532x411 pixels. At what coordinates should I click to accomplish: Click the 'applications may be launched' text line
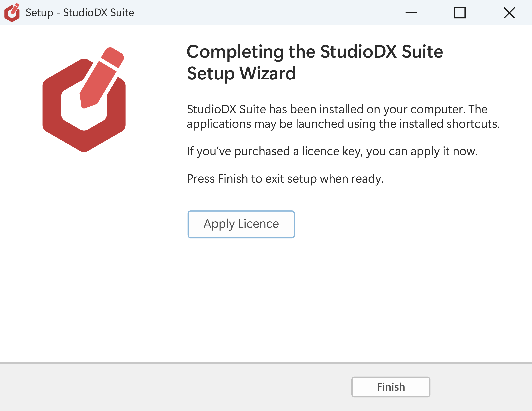(343, 124)
